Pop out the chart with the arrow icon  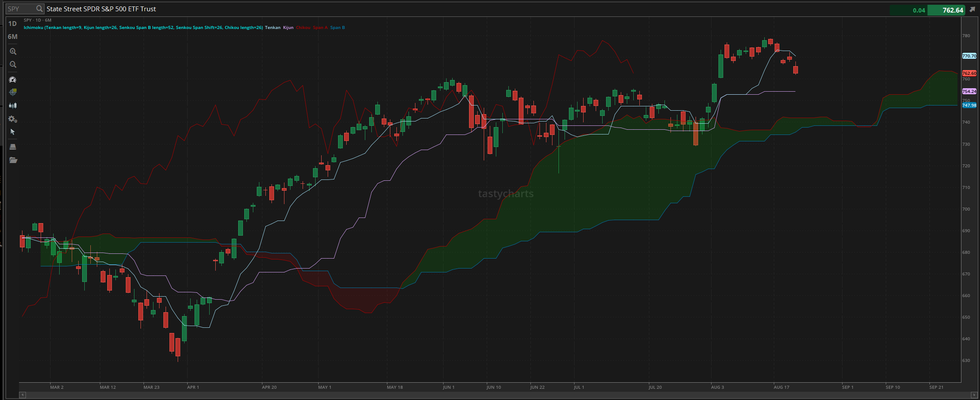(x=972, y=10)
